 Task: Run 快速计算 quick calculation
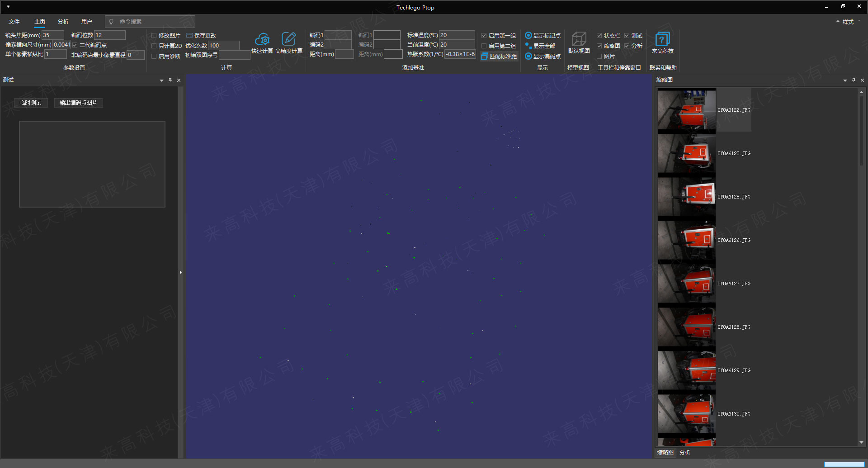262,40
